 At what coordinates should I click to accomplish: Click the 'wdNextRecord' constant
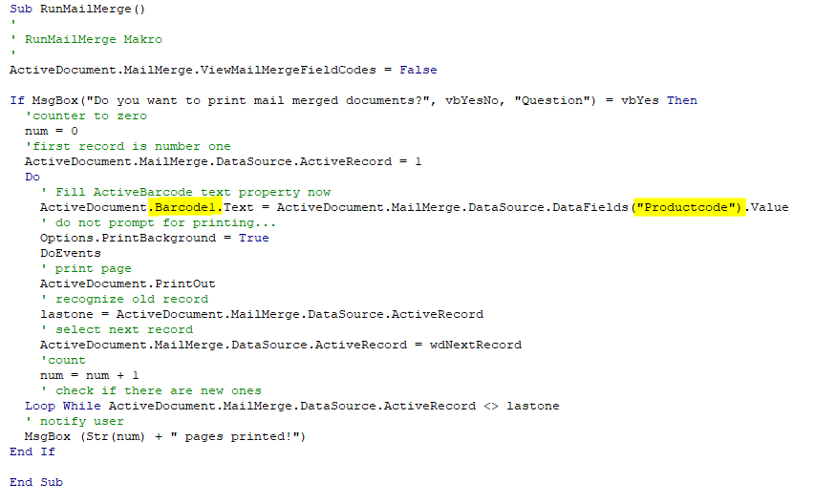[x=476, y=345]
